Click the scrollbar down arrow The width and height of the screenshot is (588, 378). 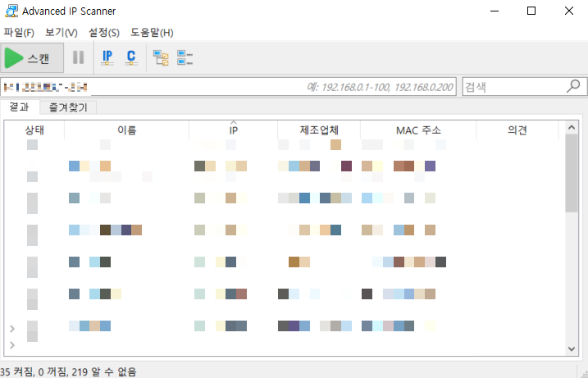[x=572, y=348]
